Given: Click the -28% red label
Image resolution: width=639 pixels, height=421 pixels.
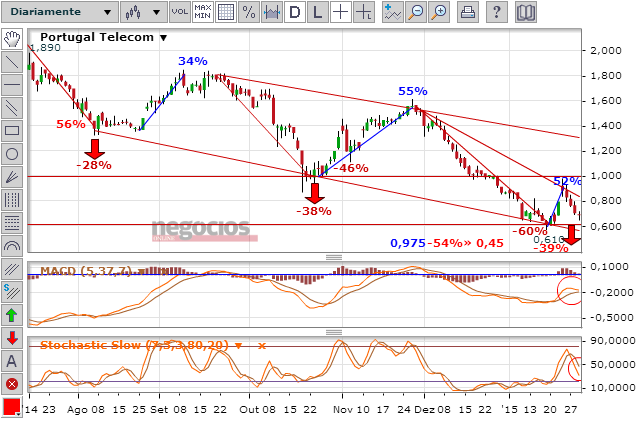Looking at the screenshot, I should [94, 165].
